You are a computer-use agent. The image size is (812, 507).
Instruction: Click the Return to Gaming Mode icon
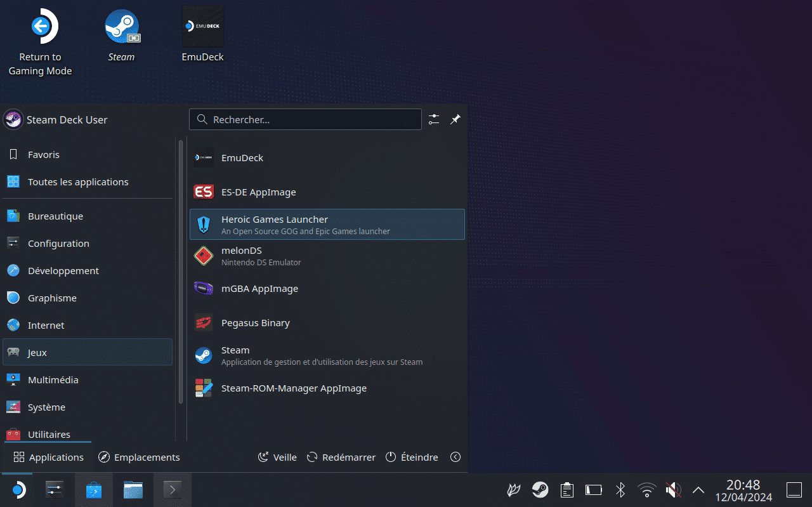[x=40, y=28]
